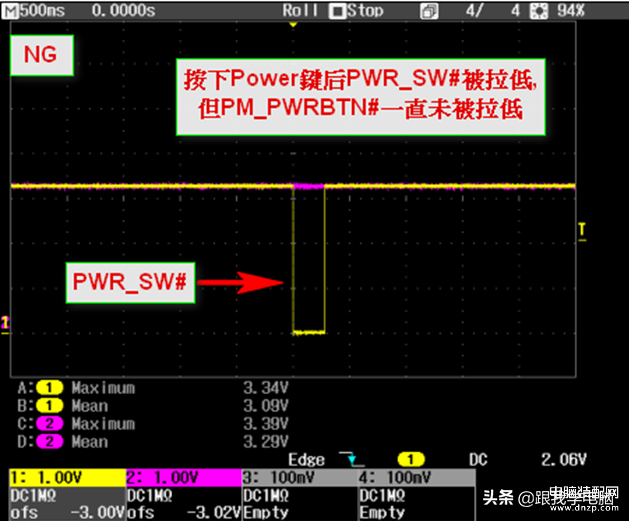This screenshot has width=629, height=521.
Task: Click Empty label under channel 3
Action: tap(266, 513)
